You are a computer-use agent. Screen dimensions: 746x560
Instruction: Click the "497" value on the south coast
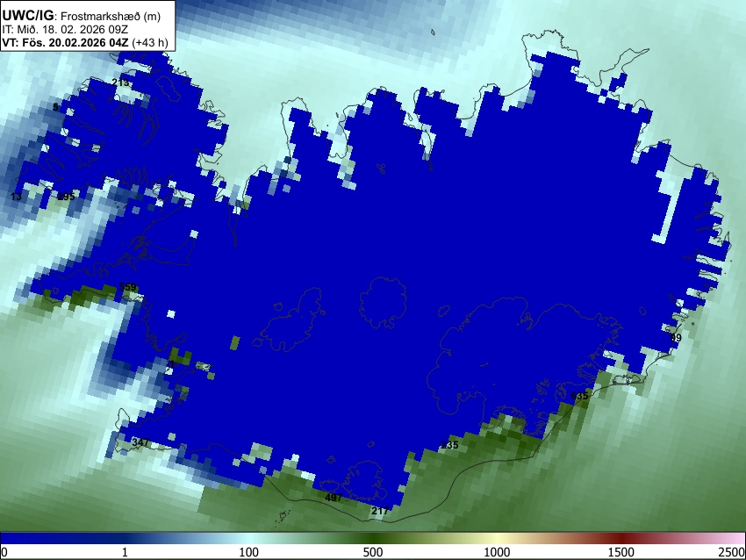pos(333,498)
